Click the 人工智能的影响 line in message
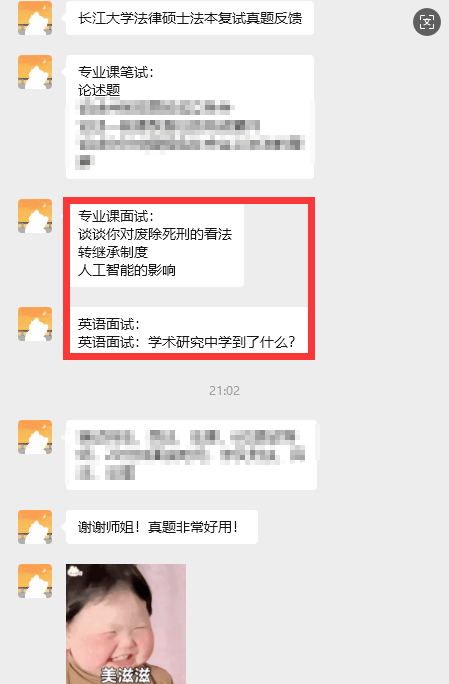This screenshot has height=684, width=449. click(x=127, y=270)
